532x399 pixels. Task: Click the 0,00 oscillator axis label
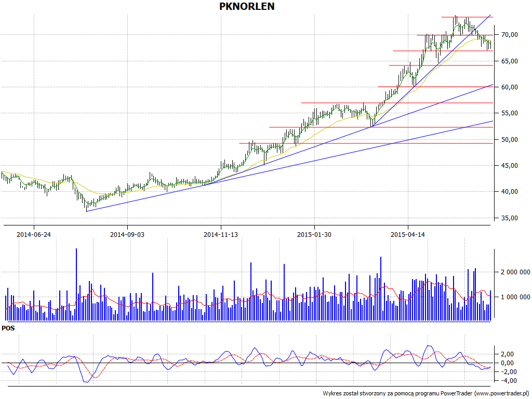click(x=508, y=363)
